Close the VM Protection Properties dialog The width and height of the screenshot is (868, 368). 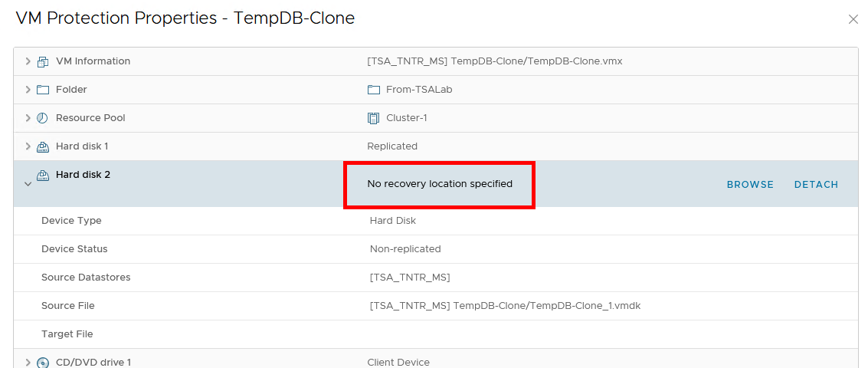point(853,19)
